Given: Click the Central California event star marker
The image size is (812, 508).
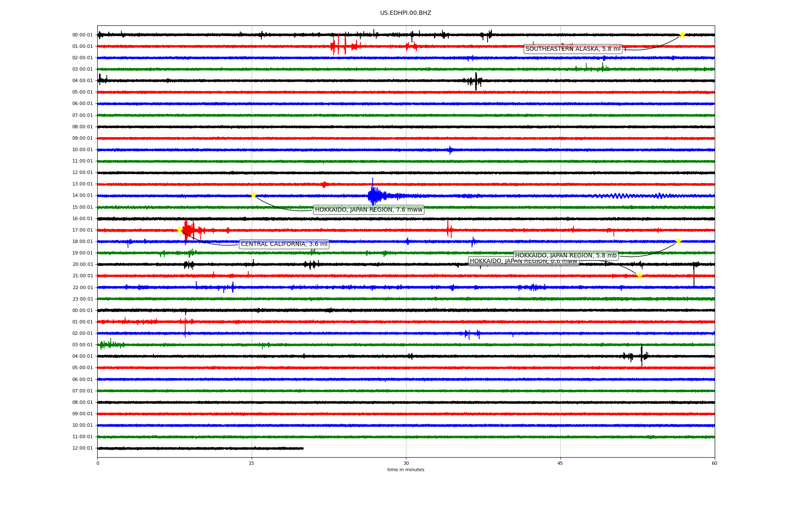Looking at the screenshot, I should click(179, 230).
